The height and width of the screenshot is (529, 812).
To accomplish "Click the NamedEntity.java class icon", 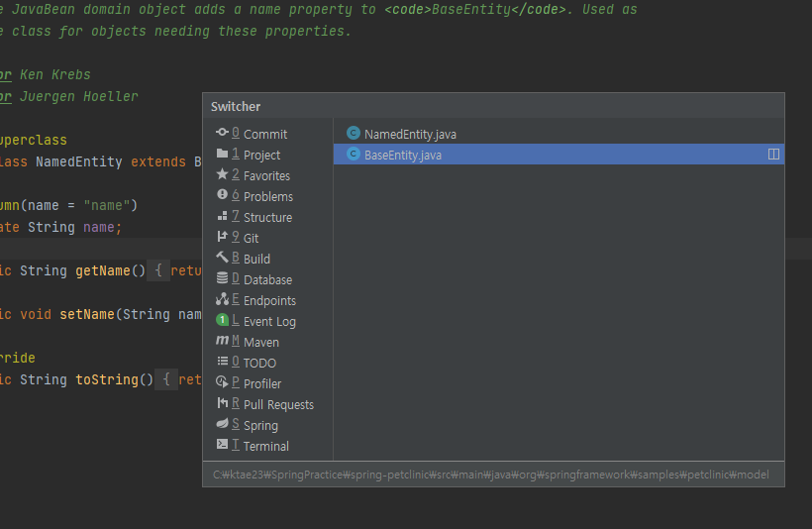I will pyautogui.click(x=354, y=133).
